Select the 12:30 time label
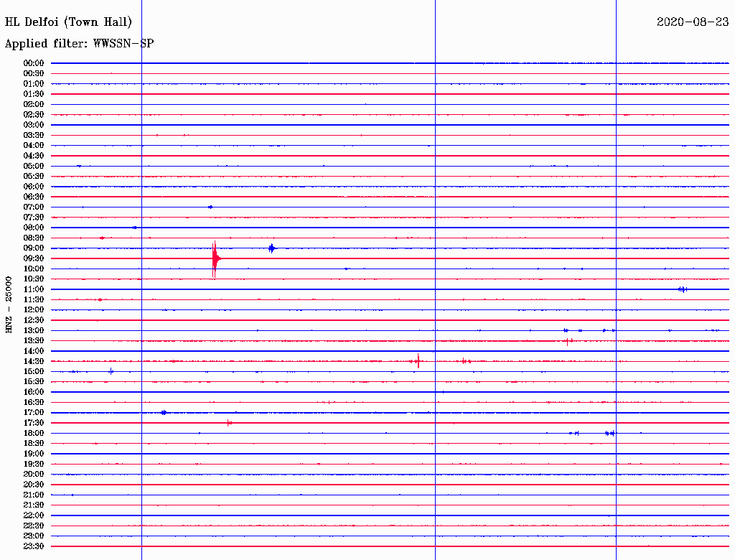This screenshot has height=560, width=735. click(x=34, y=320)
